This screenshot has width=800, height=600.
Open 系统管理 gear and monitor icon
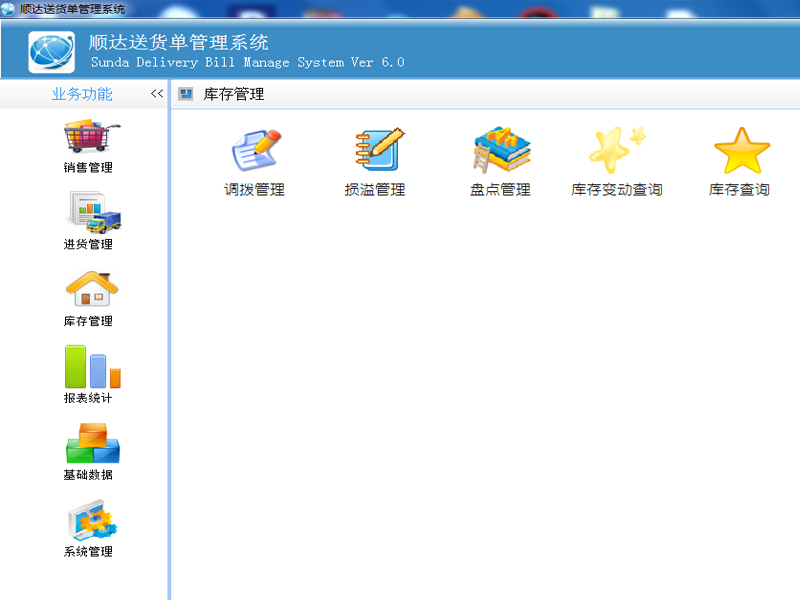coord(92,520)
